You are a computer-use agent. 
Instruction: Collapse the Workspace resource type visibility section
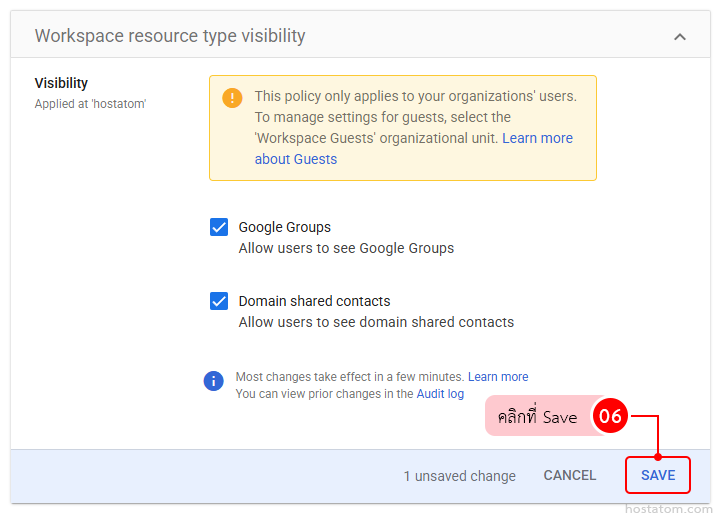pyautogui.click(x=680, y=37)
